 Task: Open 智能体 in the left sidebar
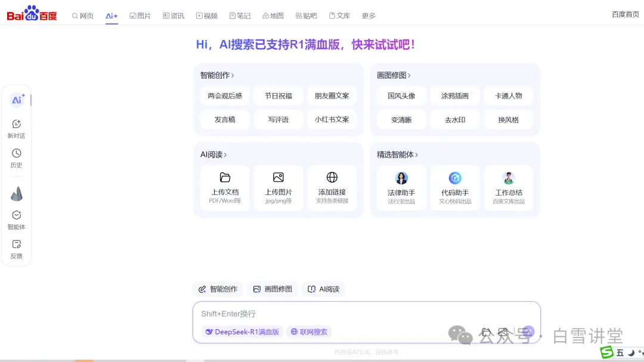click(x=17, y=220)
